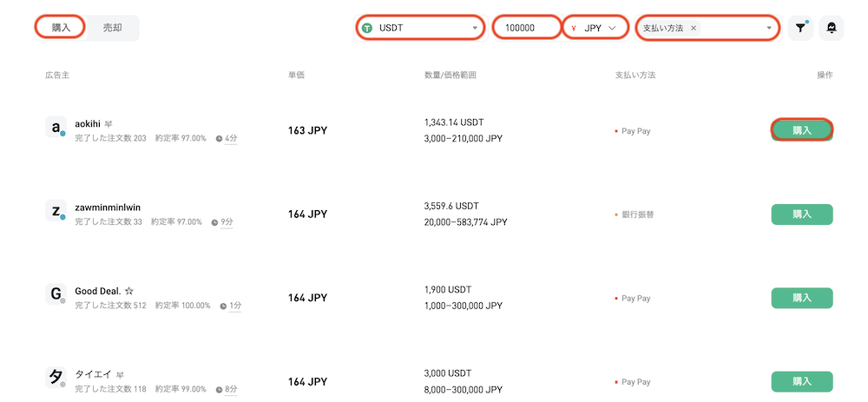Click zawminminlwin's avatar icon
This screenshot has width=868, height=402.
coord(56,210)
